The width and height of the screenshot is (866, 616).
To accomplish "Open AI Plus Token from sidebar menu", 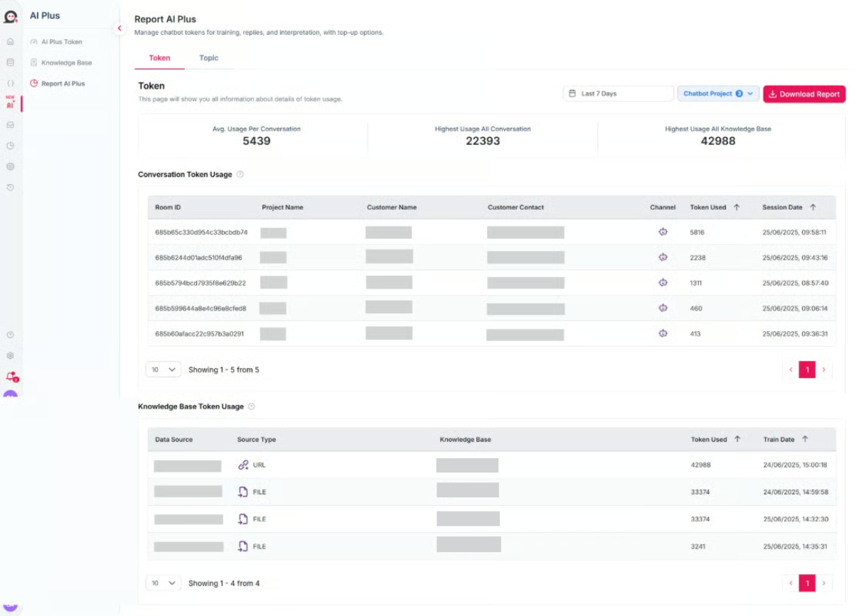I will 61,42.
